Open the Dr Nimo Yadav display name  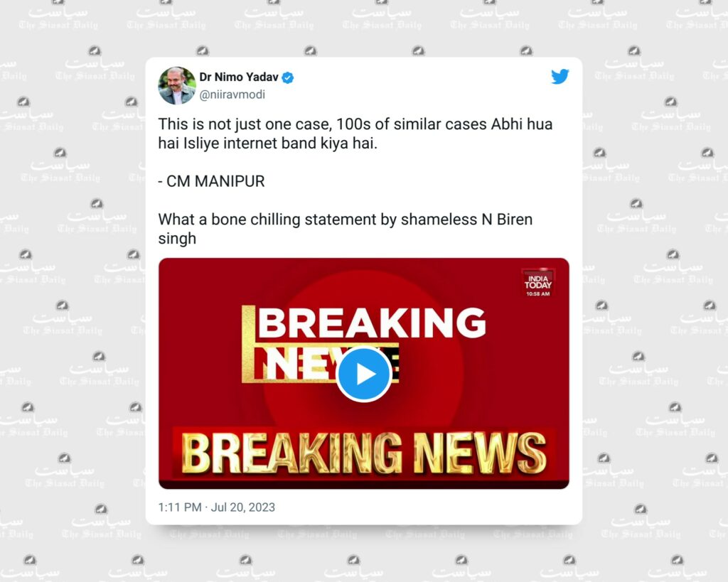tap(239, 77)
